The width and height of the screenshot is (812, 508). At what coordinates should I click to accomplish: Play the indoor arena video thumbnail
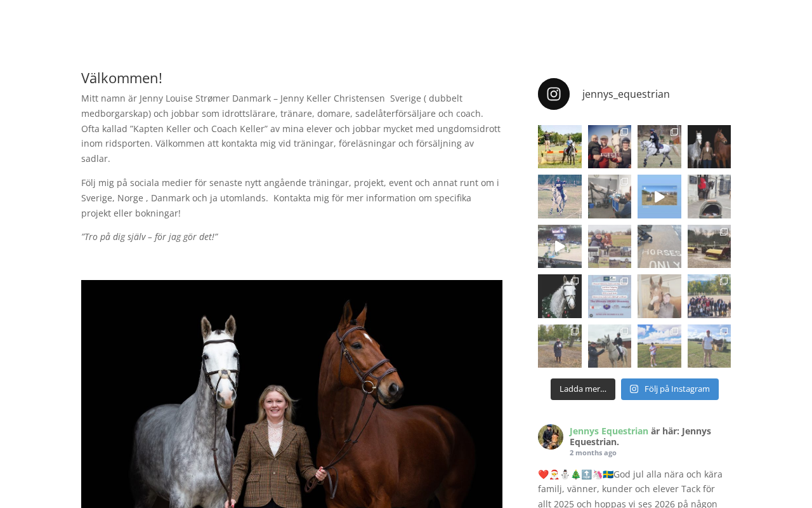pos(560,246)
